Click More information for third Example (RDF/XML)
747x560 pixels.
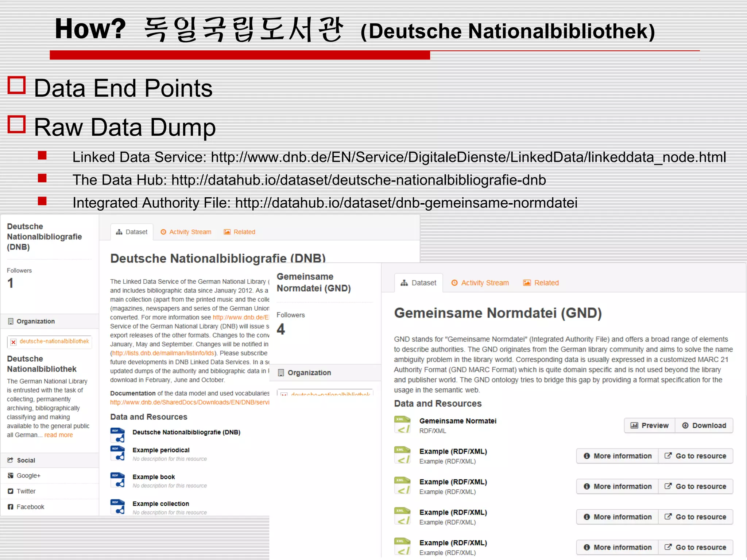tap(618, 517)
